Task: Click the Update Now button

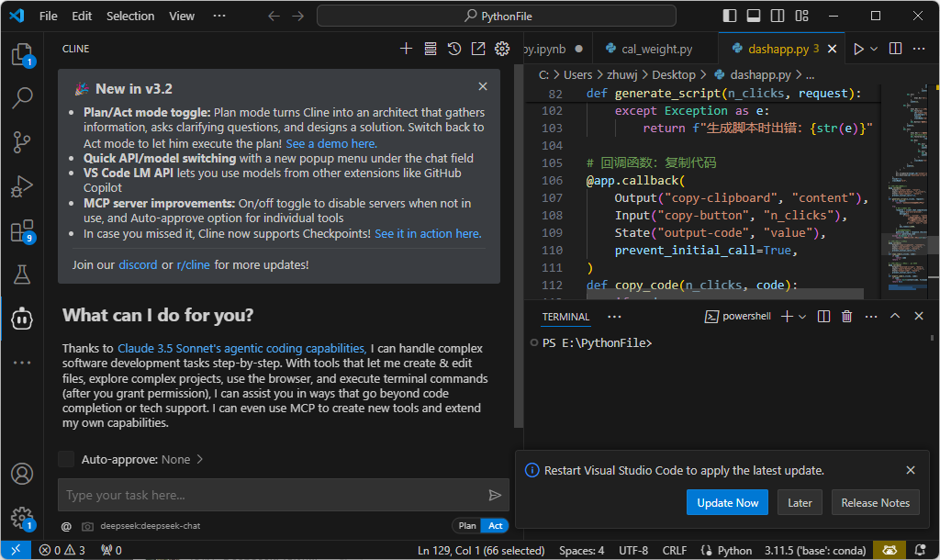Action: (727, 502)
